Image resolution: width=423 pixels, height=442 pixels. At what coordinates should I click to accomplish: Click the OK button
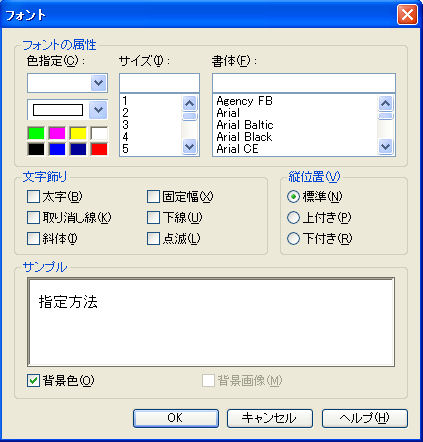[176, 418]
